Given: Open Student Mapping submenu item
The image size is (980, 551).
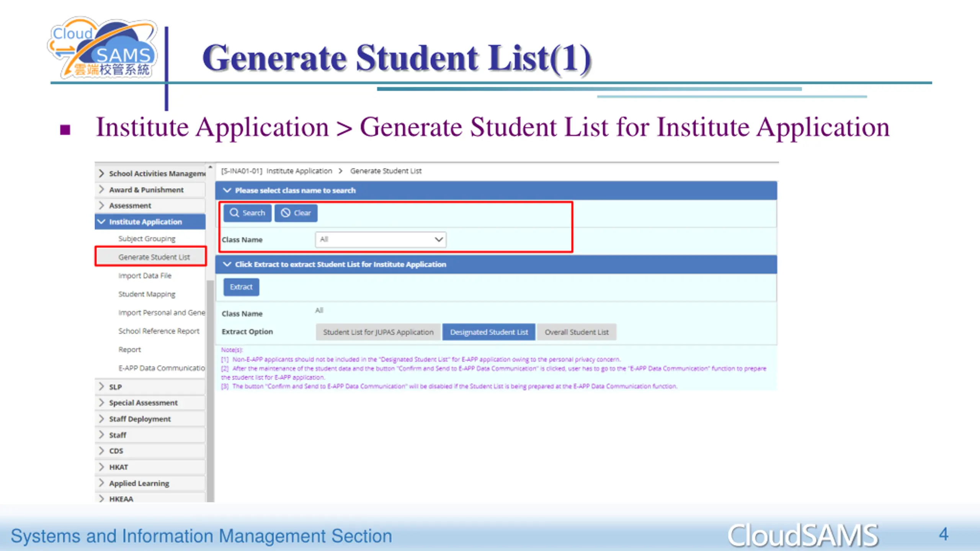Looking at the screenshot, I should point(147,294).
